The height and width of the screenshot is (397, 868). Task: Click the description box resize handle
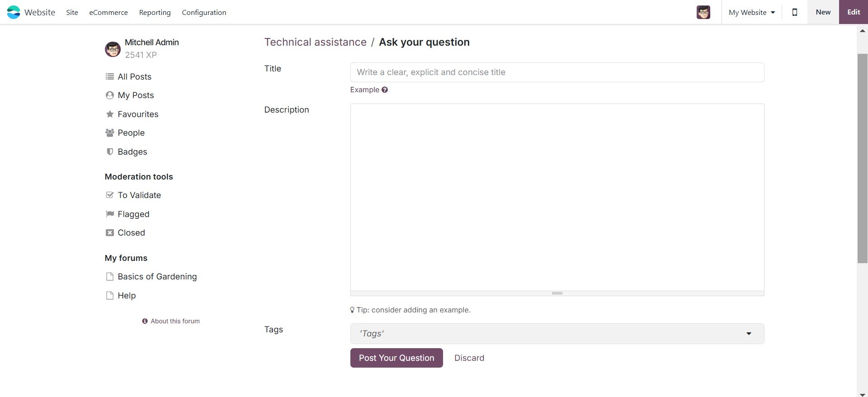[557, 293]
